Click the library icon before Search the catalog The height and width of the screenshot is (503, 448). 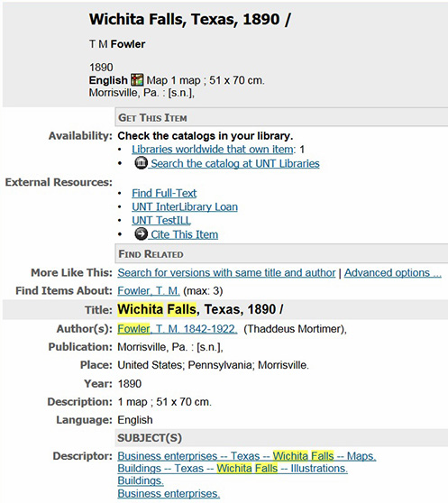coord(141,163)
